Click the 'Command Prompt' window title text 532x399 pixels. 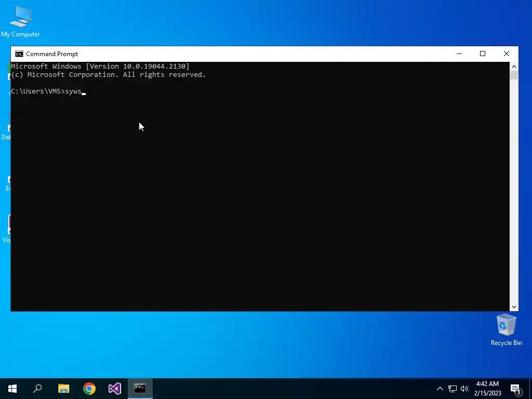52,54
